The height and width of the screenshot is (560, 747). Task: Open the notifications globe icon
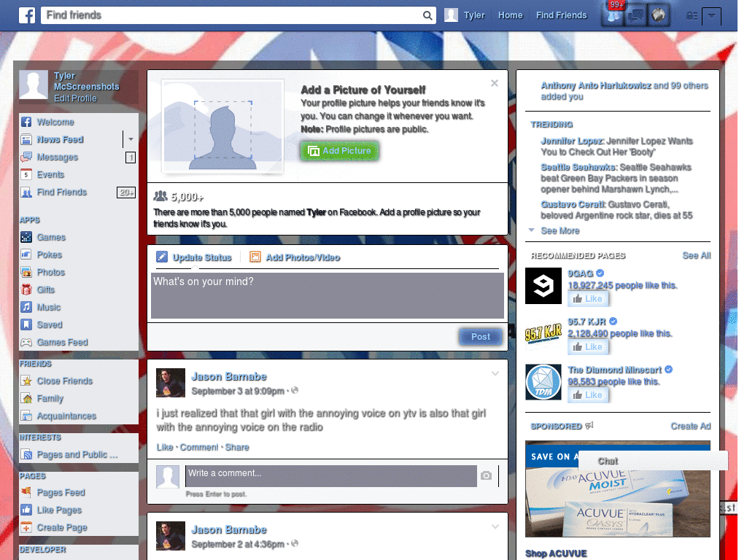coord(659,15)
